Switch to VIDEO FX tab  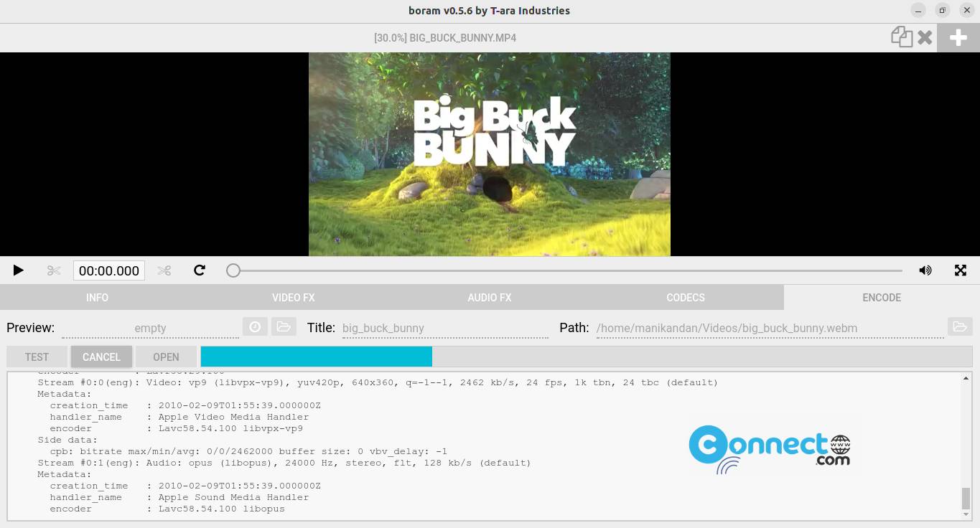(x=294, y=297)
